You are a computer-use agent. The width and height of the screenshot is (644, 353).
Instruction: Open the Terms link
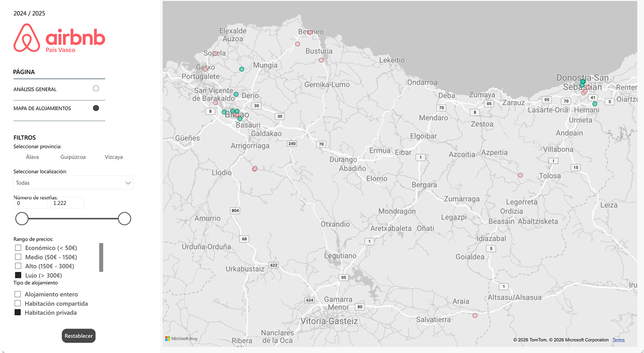[618, 340]
